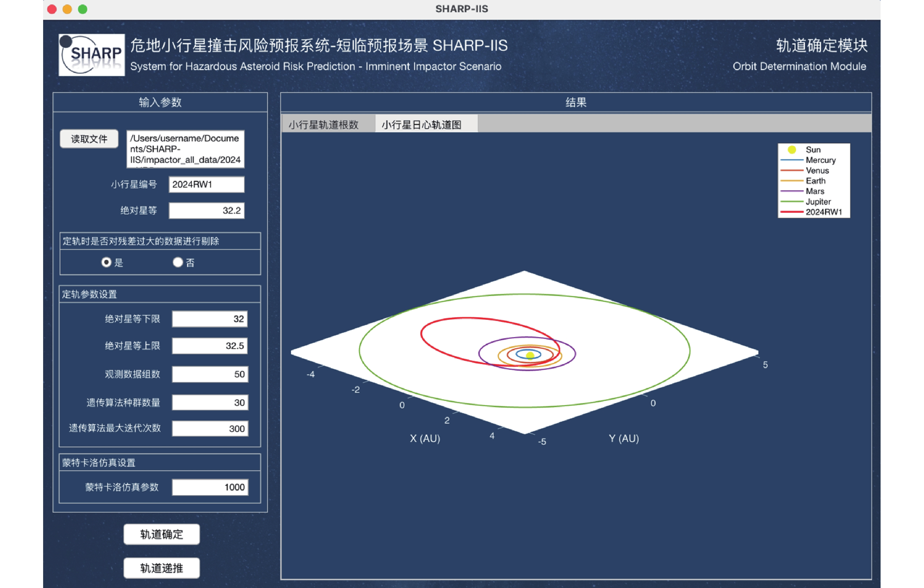Select the 否 radio button
Viewport: 924px width, 588px height.
[x=177, y=262]
